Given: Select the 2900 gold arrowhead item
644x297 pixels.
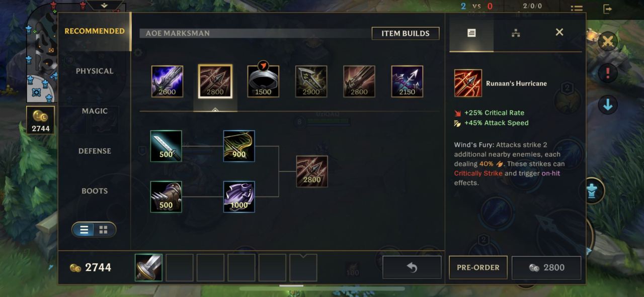Looking at the screenshot, I should point(311,81).
